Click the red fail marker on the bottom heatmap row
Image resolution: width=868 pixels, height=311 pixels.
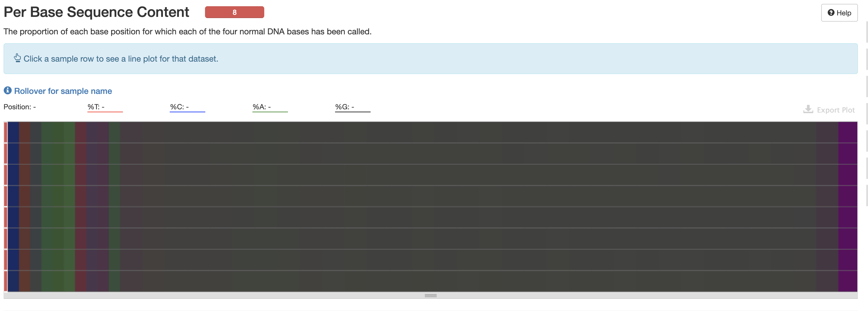pyautogui.click(x=6, y=281)
